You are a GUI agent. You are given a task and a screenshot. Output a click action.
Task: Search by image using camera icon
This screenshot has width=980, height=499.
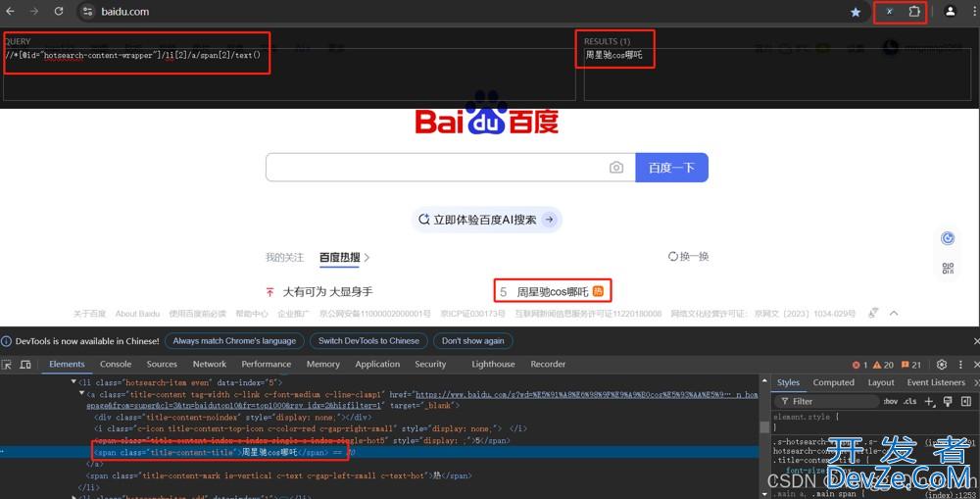tap(616, 168)
